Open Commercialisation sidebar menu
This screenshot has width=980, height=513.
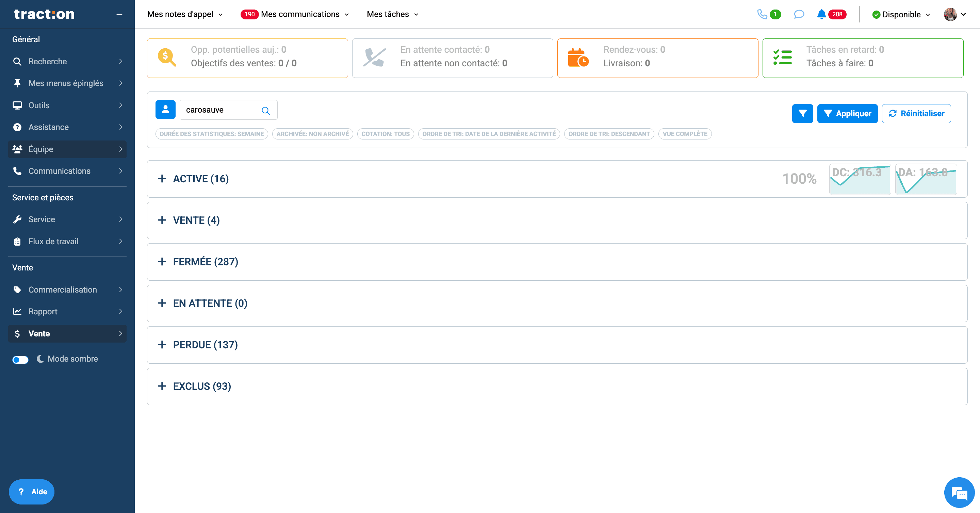[67, 290]
